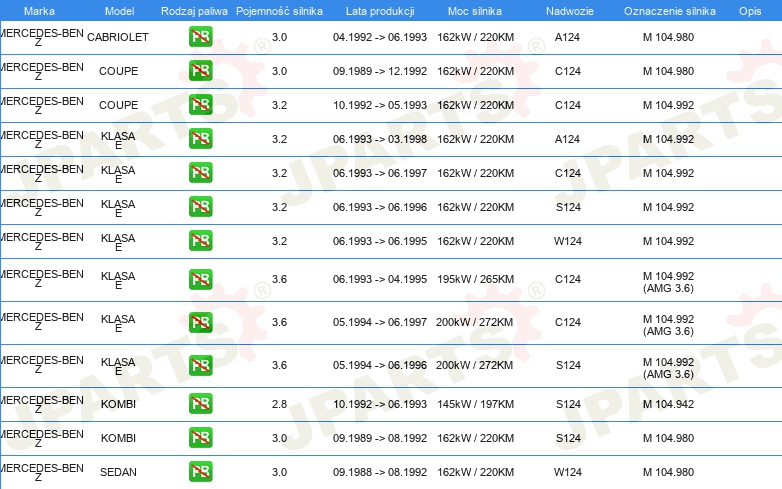Viewport: 782px width, 489px height.
Task: Select the SEDAN model cell
Action: [118, 472]
